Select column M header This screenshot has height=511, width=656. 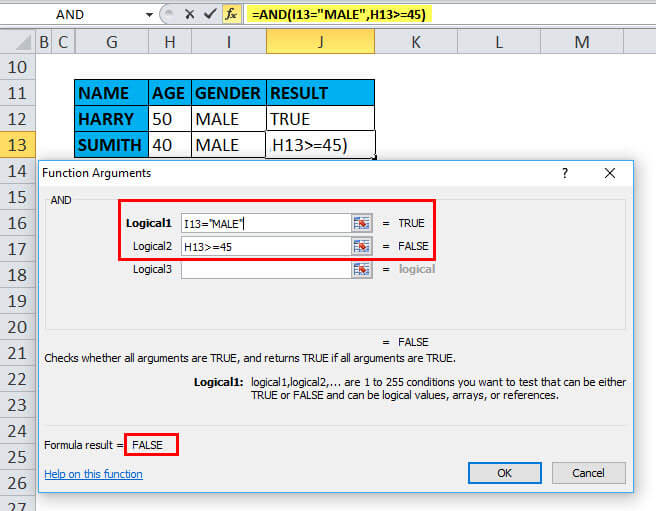pyautogui.click(x=582, y=42)
